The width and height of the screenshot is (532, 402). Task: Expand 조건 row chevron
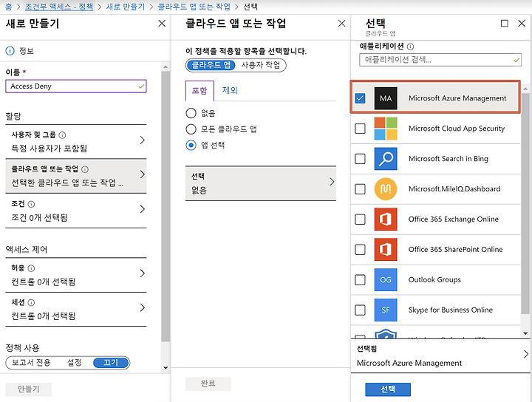(143, 209)
